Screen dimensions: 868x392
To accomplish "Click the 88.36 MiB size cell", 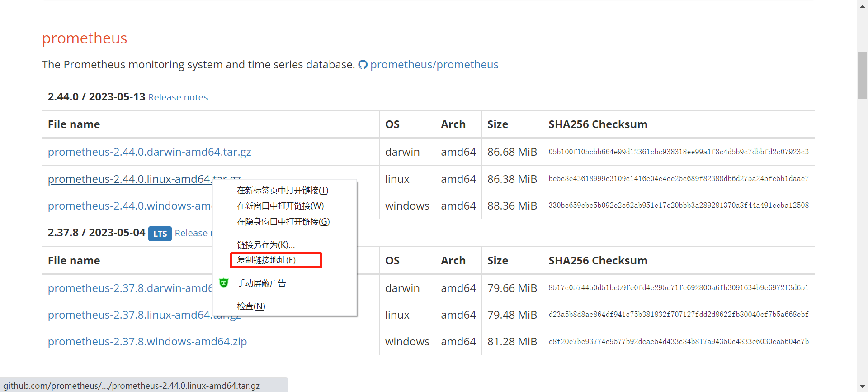I will click(512, 206).
